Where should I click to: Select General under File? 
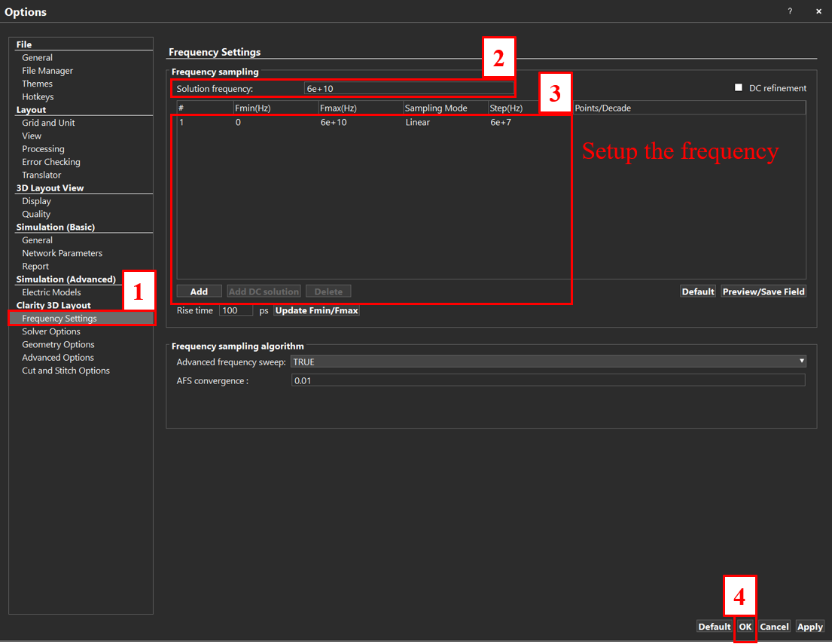click(37, 57)
